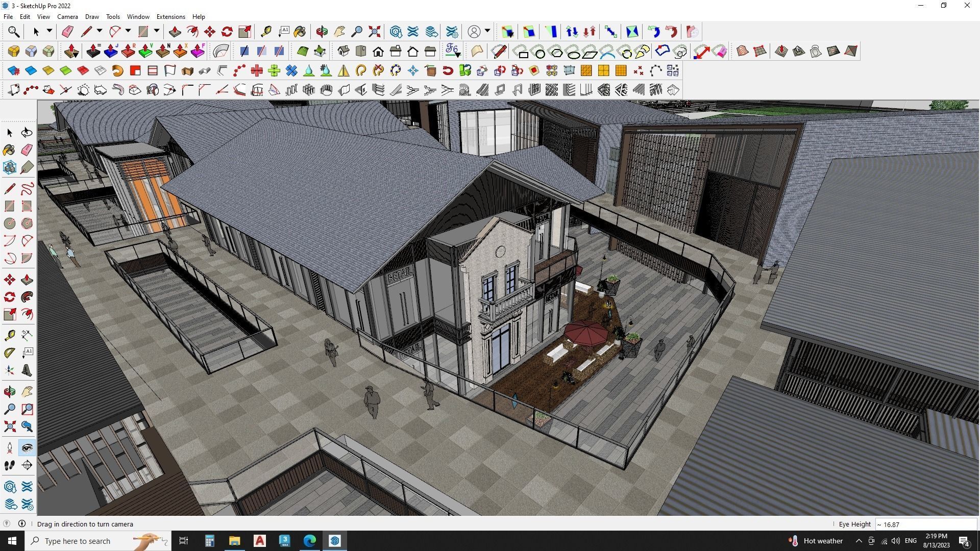The width and height of the screenshot is (980, 551).
Task: Expand the Rectangle shape dropdown arrow
Action: [157, 31]
